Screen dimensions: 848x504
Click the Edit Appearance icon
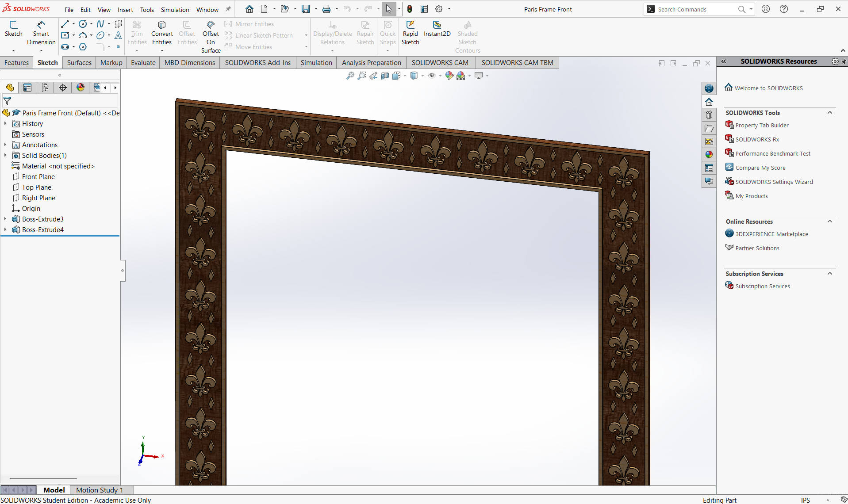[x=449, y=76]
